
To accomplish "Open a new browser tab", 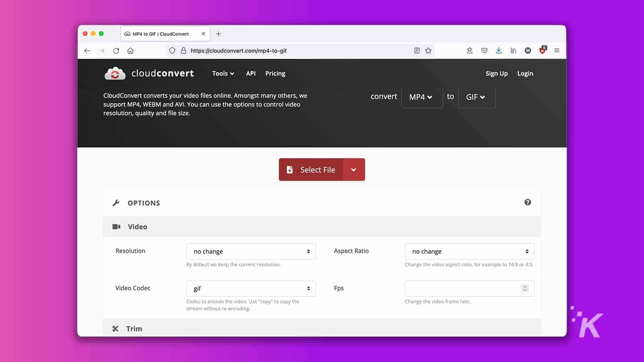I will tap(219, 34).
